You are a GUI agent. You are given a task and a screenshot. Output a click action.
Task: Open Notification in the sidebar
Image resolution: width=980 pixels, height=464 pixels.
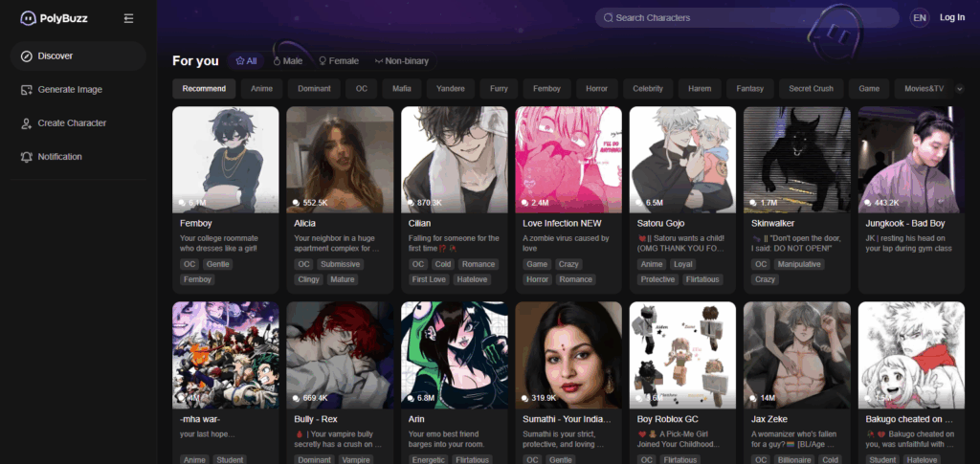(x=78, y=157)
